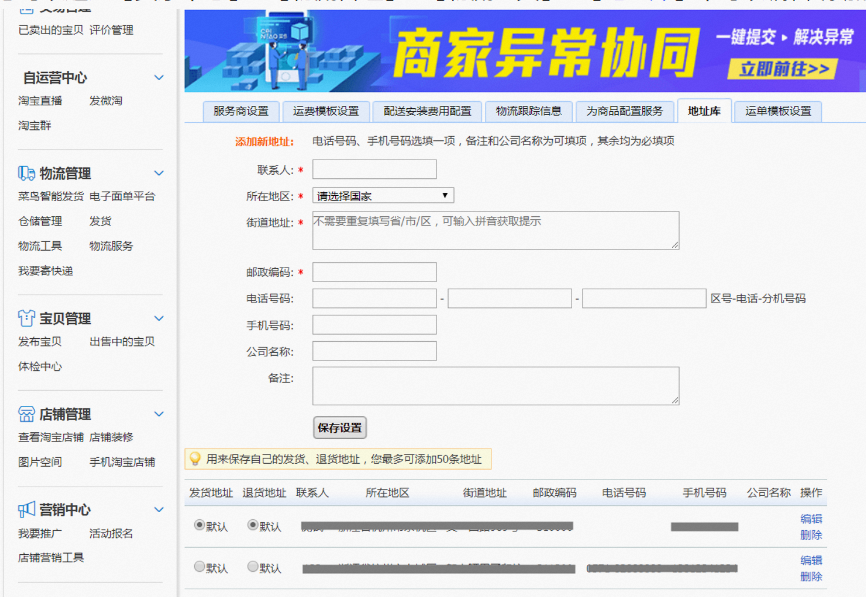Open the 图片空间 link
This screenshot has width=866, height=597.
click(x=40, y=462)
